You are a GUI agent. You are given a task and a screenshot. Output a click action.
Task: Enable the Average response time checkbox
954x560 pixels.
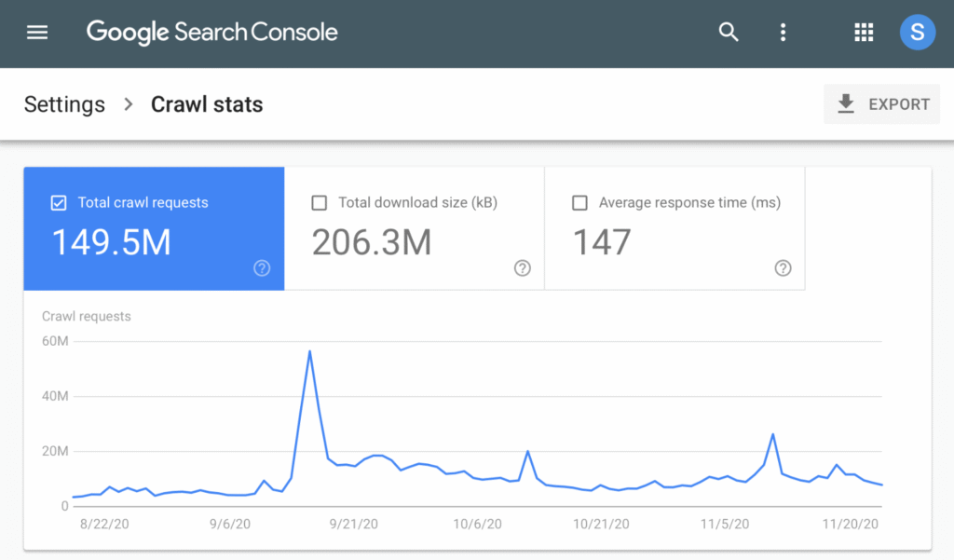point(579,202)
